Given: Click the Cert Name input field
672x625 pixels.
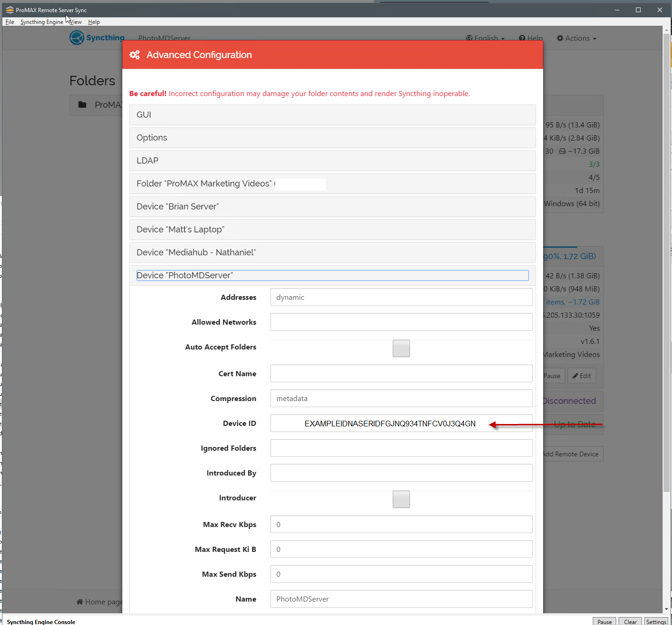Looking at the screenshot, I should [x=401, y=373].
